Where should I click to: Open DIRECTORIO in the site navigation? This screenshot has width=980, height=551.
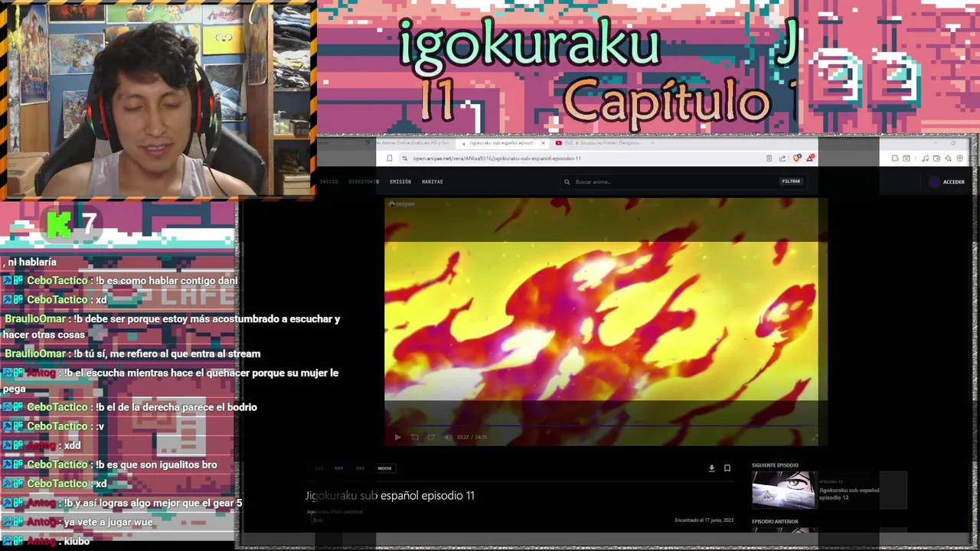pyautogui.click(x=364, y=181)
